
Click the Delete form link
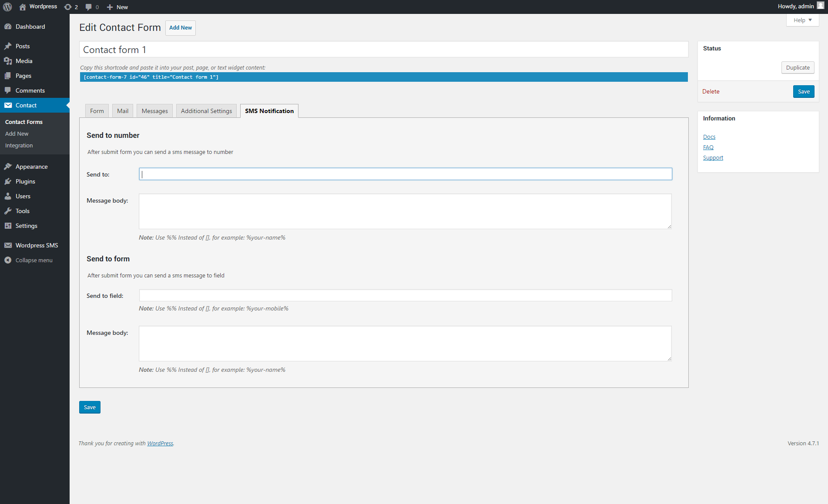(711, 91)
